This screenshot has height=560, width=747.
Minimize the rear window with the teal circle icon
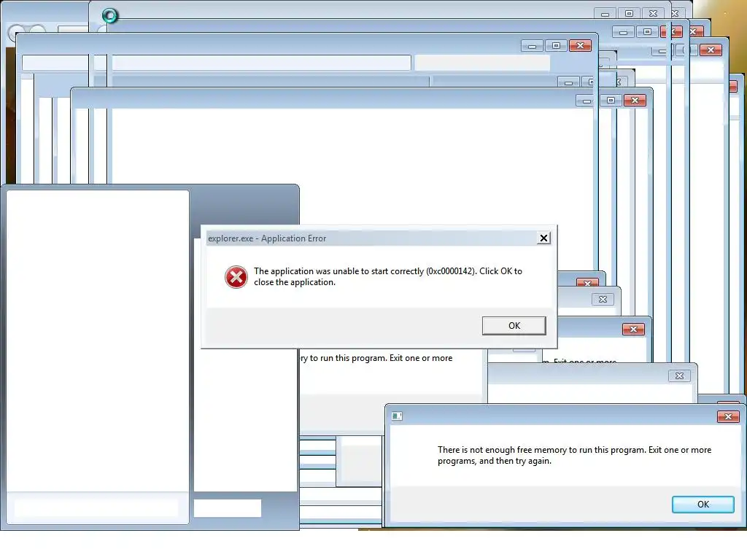pyautogui.click(x=605, y=14)
